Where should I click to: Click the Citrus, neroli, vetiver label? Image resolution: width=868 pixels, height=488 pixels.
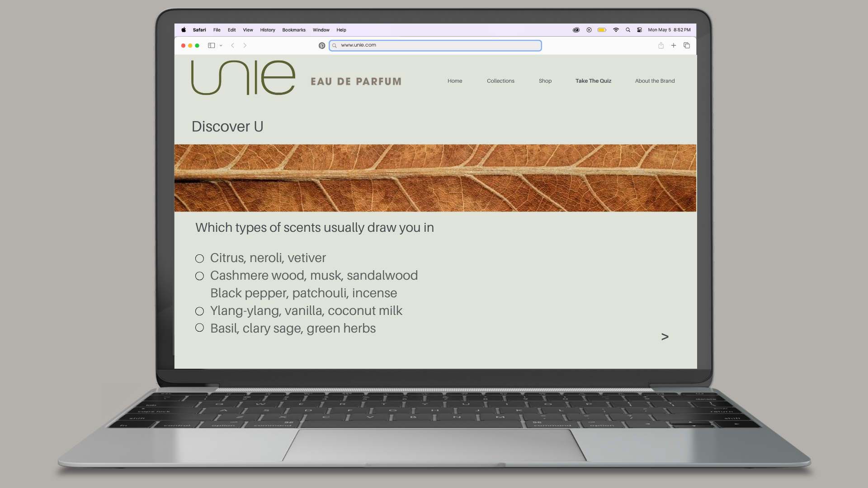tap(268, 258)
